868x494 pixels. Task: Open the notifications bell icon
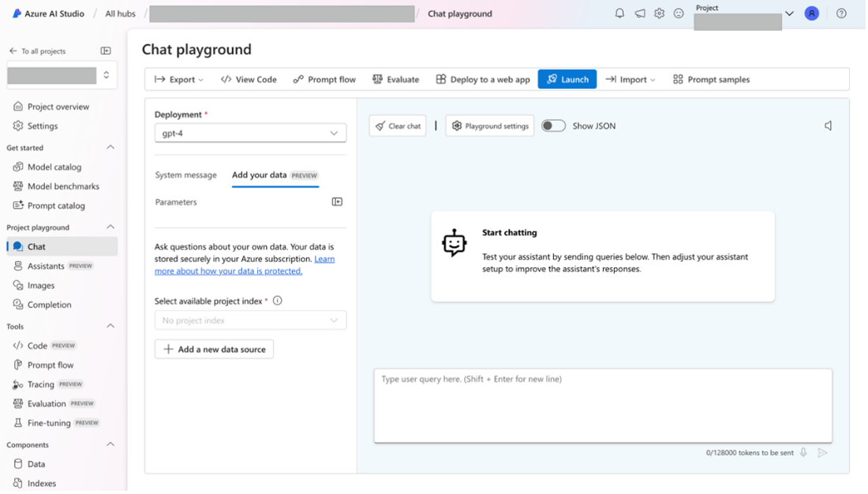pyautogui.click(x=620, y=13)
